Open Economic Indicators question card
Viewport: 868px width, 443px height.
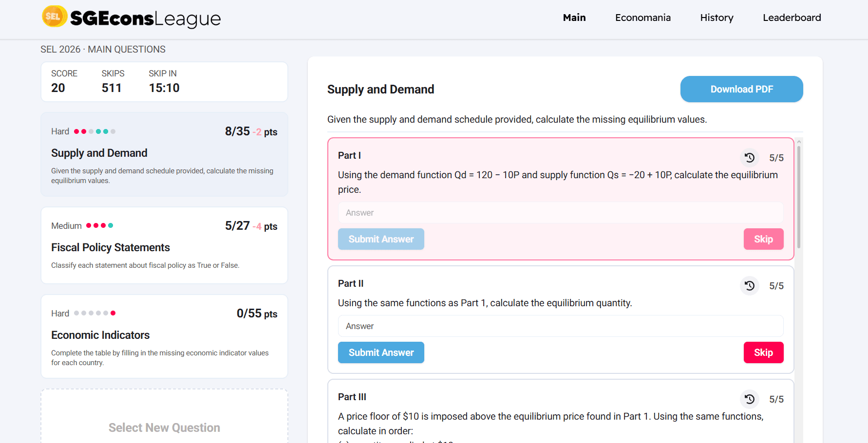(x=164, y=336)
